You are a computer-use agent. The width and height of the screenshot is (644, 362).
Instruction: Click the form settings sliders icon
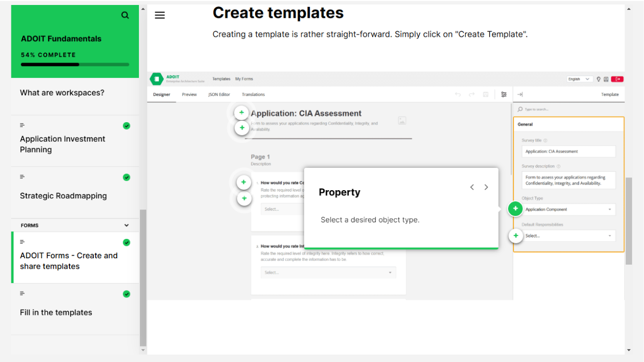point(504,94)
